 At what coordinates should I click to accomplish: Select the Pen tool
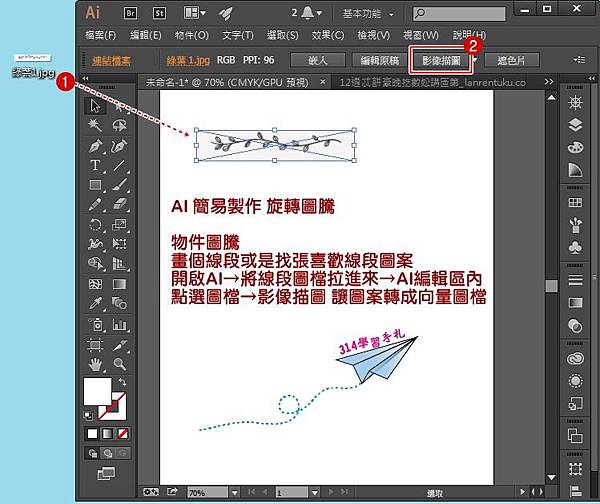click(x=96, y=145)
